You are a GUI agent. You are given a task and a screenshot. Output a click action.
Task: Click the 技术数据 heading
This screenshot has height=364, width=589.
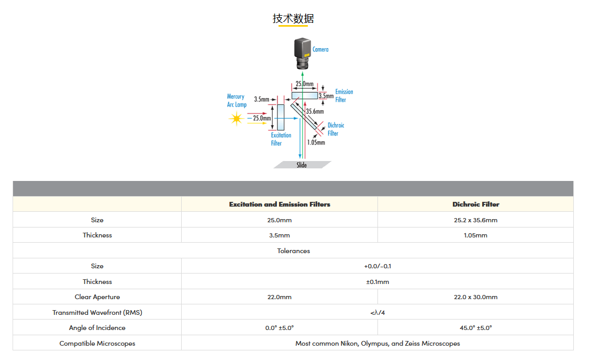(x=293, y=19)
